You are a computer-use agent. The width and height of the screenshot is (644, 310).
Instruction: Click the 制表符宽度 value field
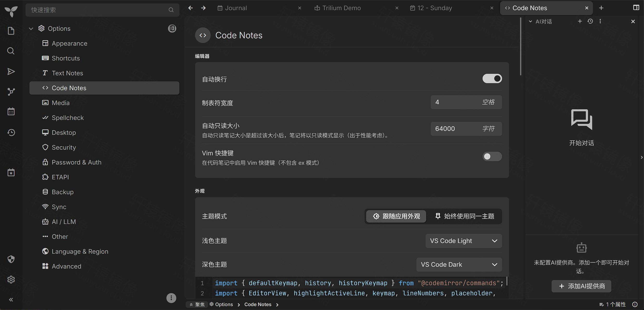coord(466,102)
